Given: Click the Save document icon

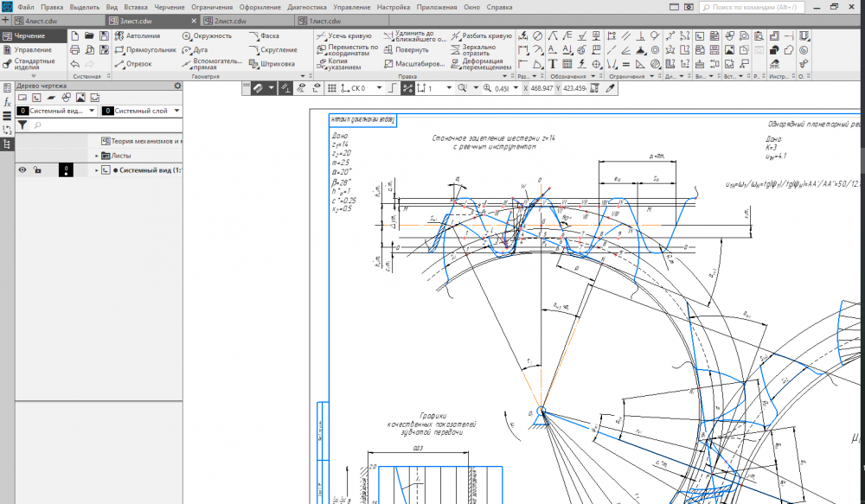Looking at the screenshot, I should (104, 36).
